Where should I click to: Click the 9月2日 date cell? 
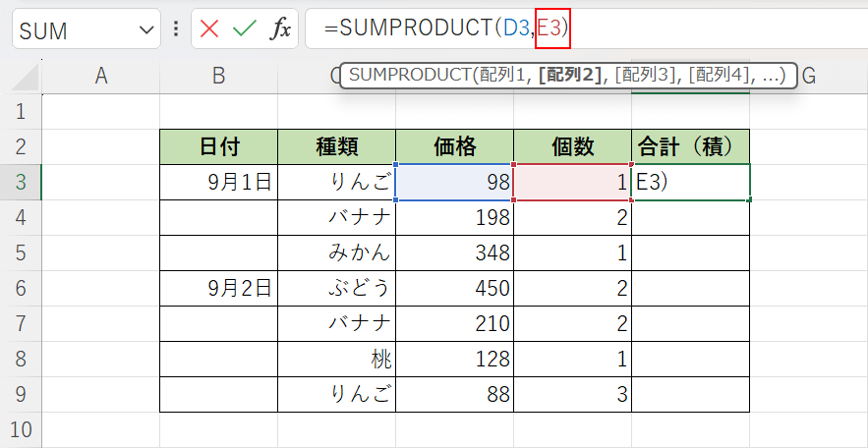tap(218, 288)
